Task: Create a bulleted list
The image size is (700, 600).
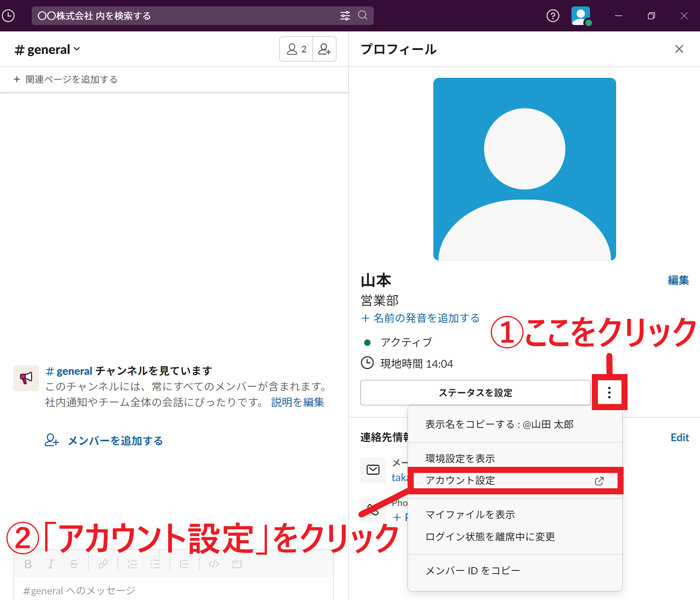Action: (x=155, y=564)
